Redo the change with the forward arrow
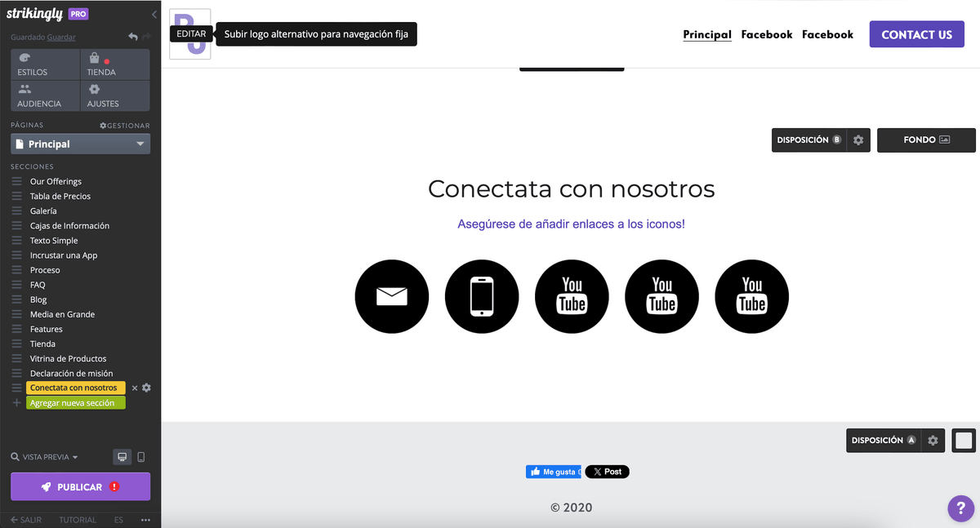The height and width of the screenshot is (528, 980). click(147, 37)
